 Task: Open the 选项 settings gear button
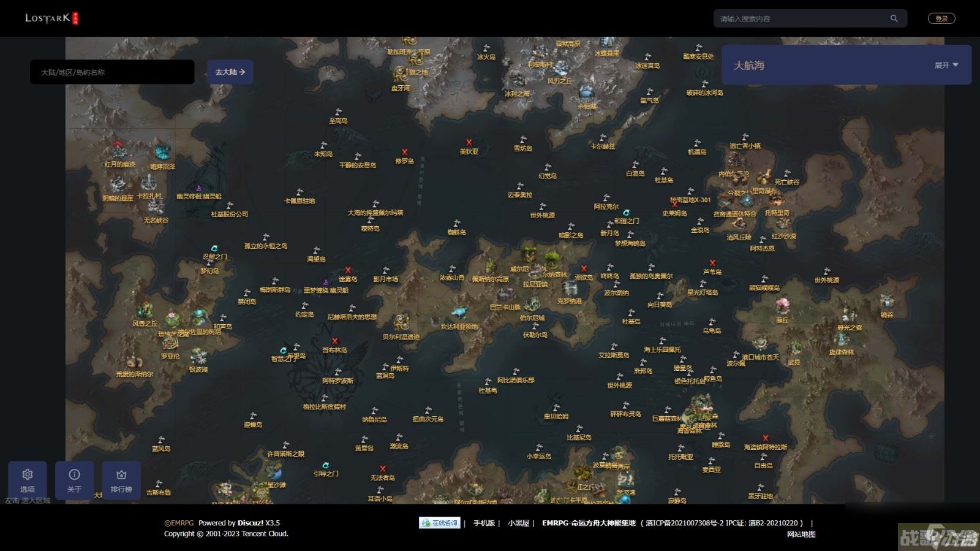28,480
